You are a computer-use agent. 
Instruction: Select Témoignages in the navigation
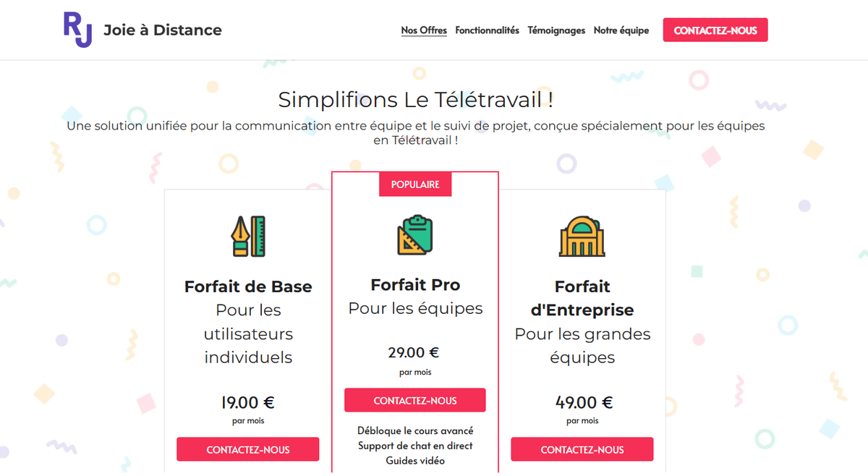point(556,30)
